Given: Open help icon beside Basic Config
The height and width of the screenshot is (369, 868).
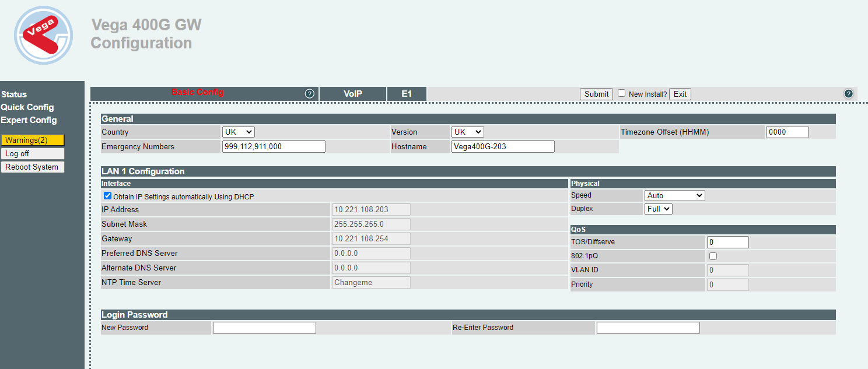Looking at the screenshot, I should 310,94.
